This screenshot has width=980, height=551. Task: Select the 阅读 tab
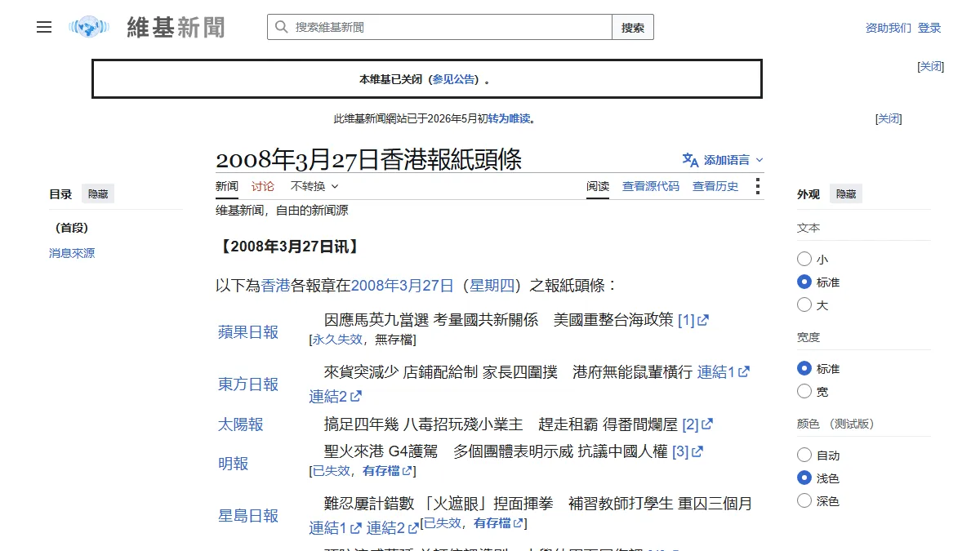point(598,186)
